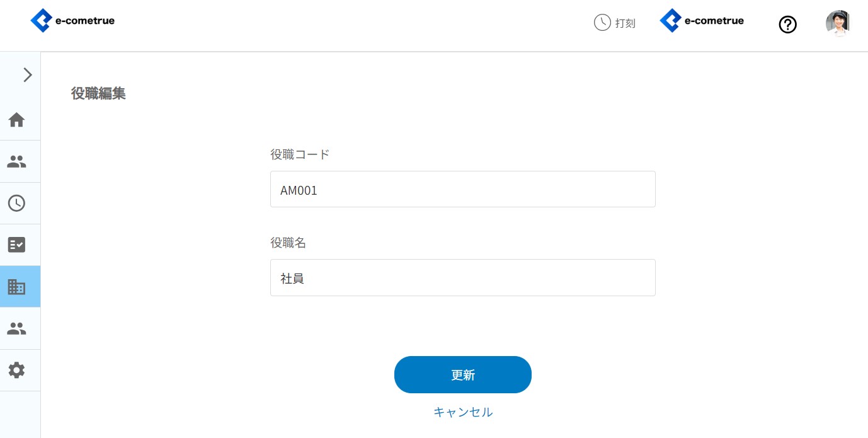
Task: Click the 打刻 text in the header
Action: tap(625, 23)
